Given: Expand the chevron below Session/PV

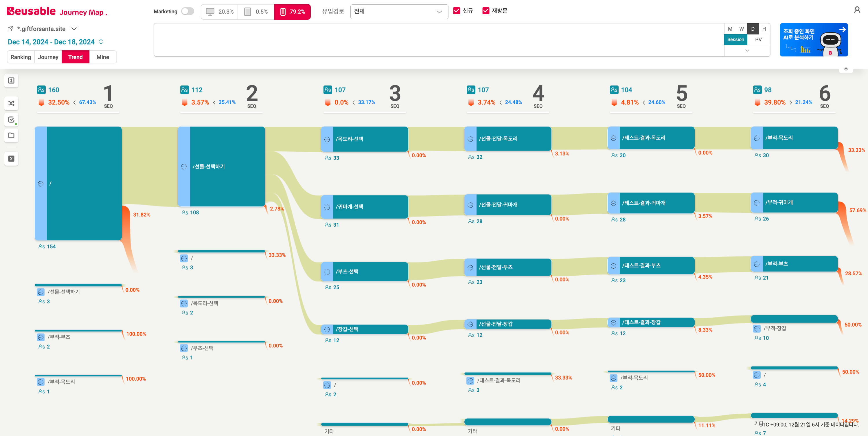Looking at the screenshot, I should (747, 51).
